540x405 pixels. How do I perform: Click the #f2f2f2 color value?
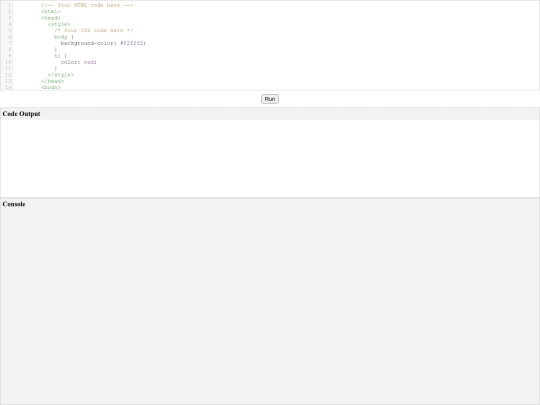pos(132,43)
